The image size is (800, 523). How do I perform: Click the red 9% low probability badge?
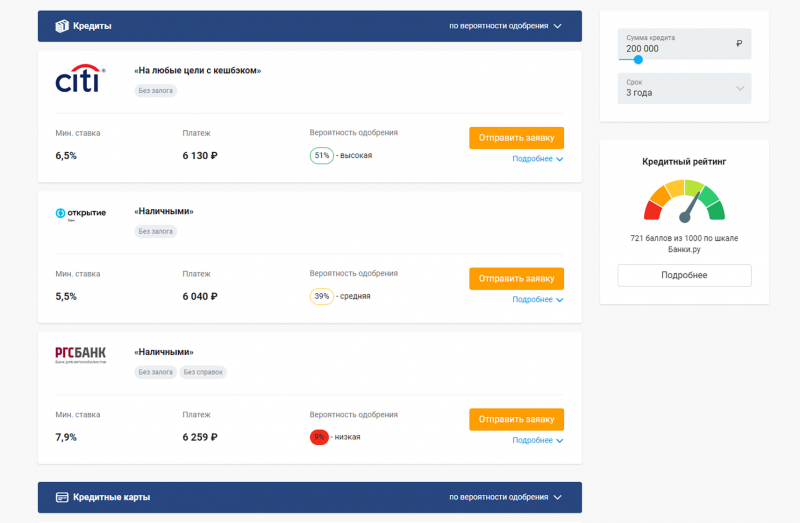pyautogui.click(x=320, y=437)
